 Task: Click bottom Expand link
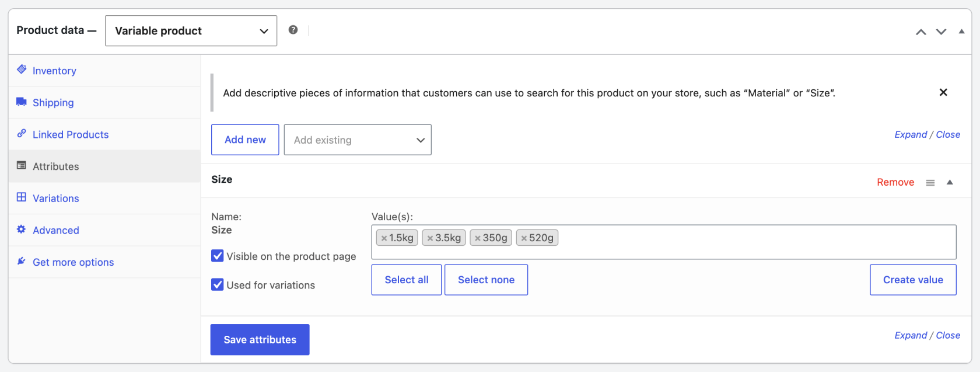click(x=911, y=335)
